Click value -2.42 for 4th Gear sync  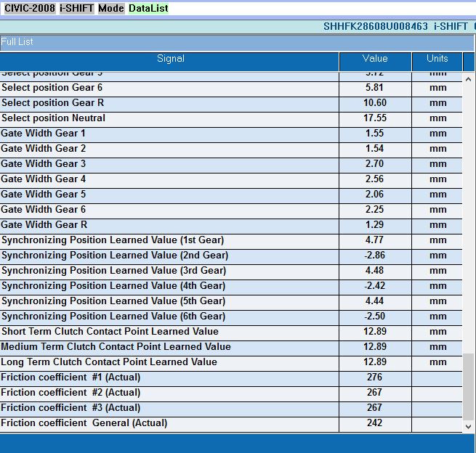374,285
